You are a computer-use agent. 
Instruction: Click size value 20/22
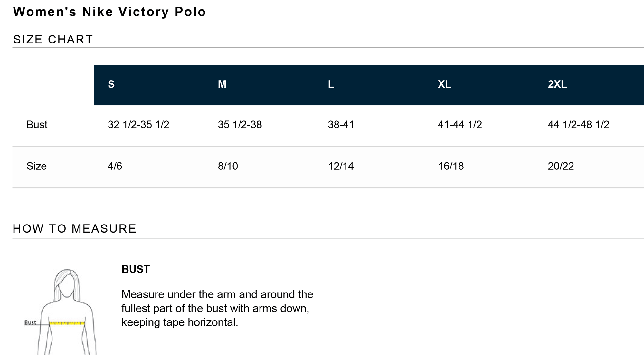coord(561,166)
